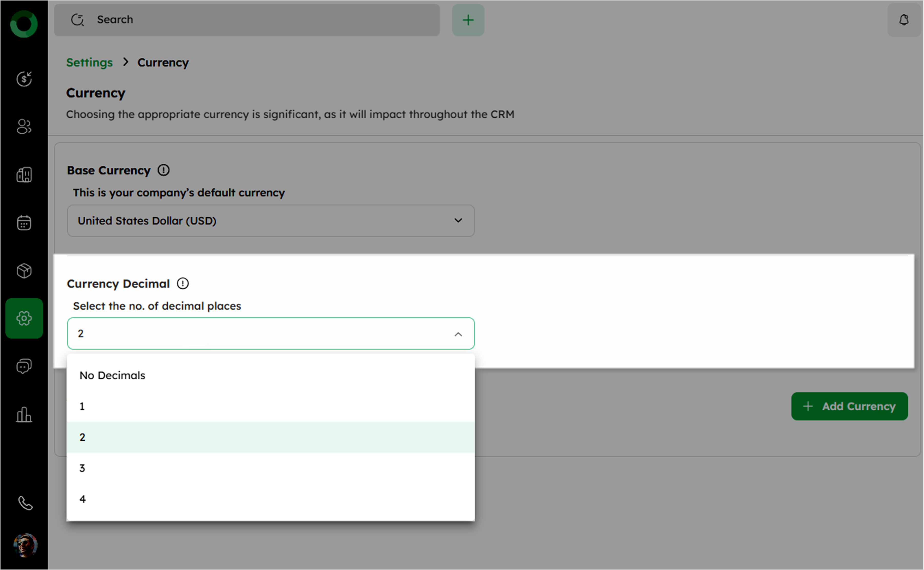This screenshot has height=570, width=924.
Task: Open the deals dollar icon in sidebar
Action: pos(24,79)
